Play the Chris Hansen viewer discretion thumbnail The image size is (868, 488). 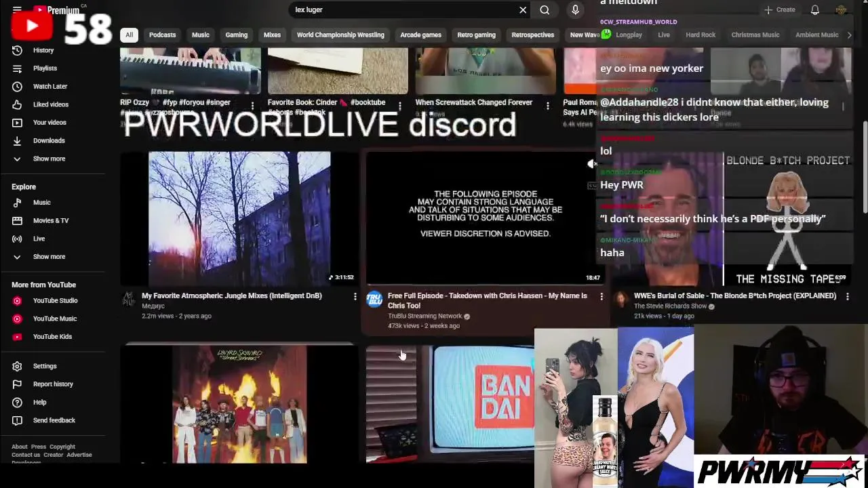pos(485,218)
